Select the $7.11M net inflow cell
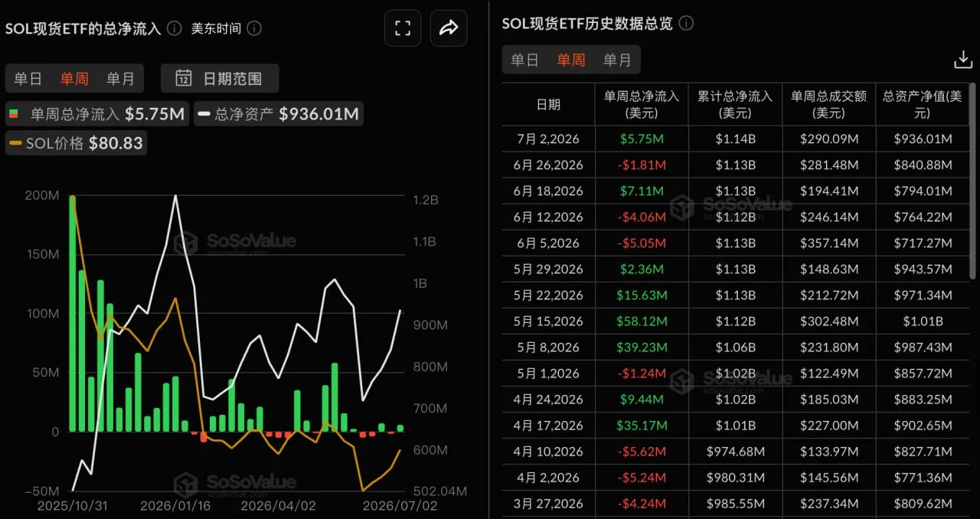The width and height of the screenshot is (980, 519). pos(642,191)
